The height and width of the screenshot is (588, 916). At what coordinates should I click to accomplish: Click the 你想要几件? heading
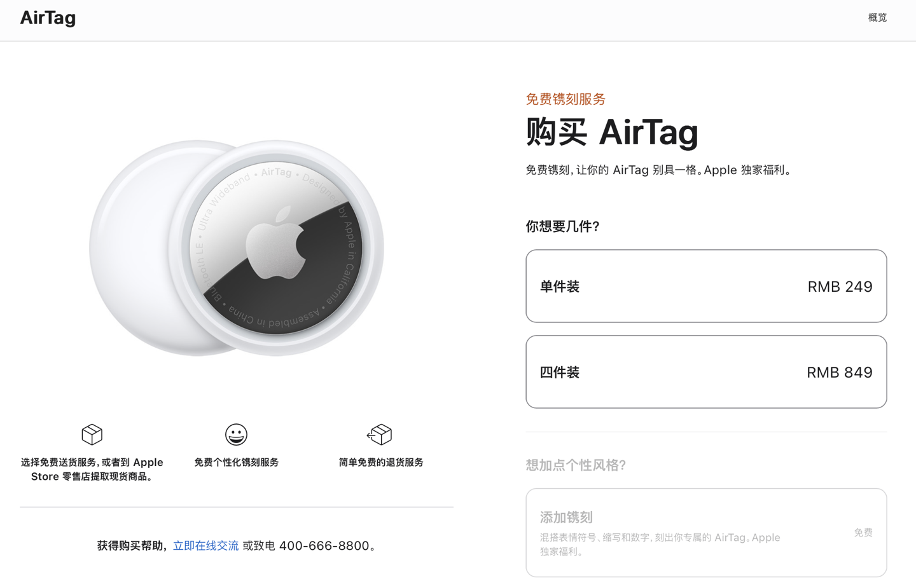click(562, 226)
